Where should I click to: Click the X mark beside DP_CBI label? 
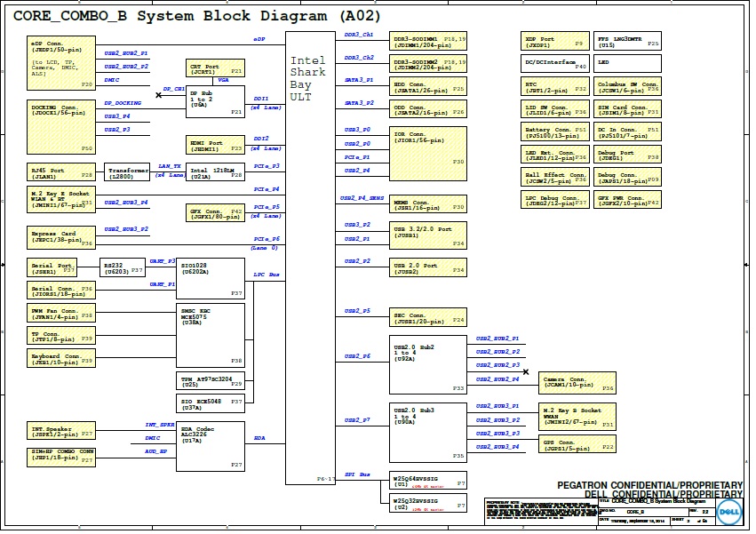point(159,95)
